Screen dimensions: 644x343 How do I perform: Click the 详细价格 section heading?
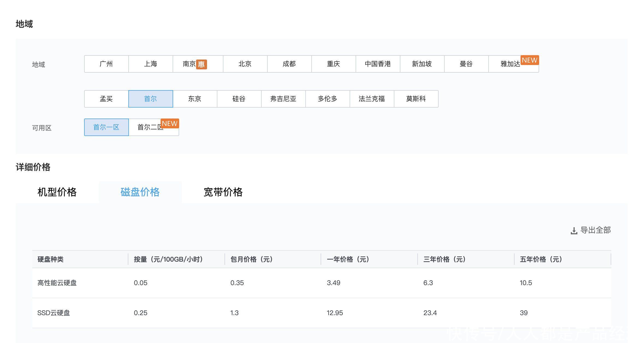(x=33, y=167)
